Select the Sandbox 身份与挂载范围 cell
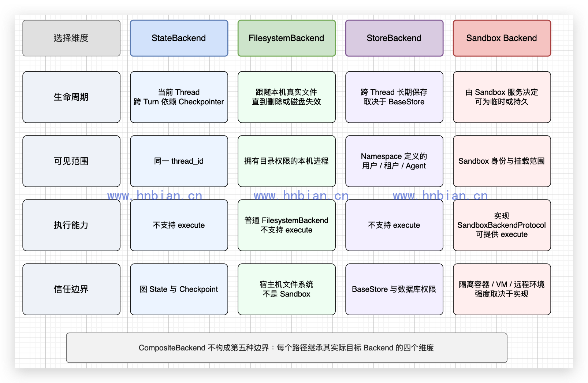 502,161
